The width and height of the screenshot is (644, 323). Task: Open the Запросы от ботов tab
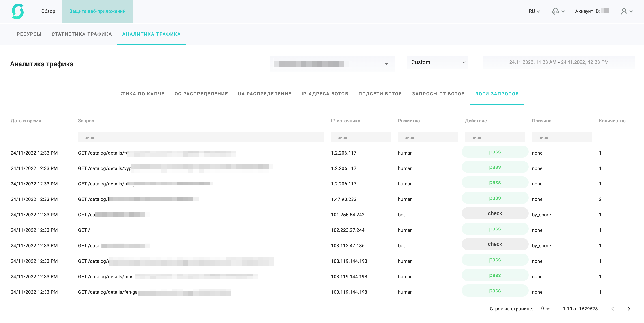[438, 94]
